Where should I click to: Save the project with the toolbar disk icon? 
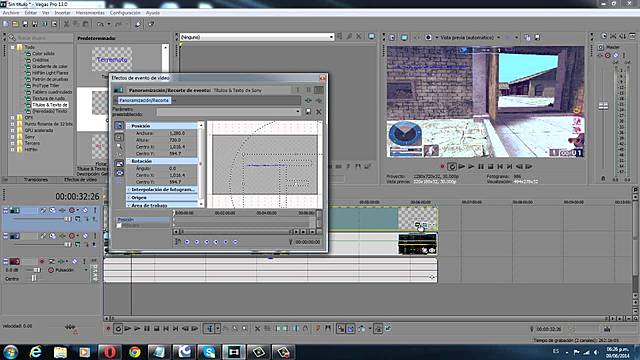pos(25,24)
